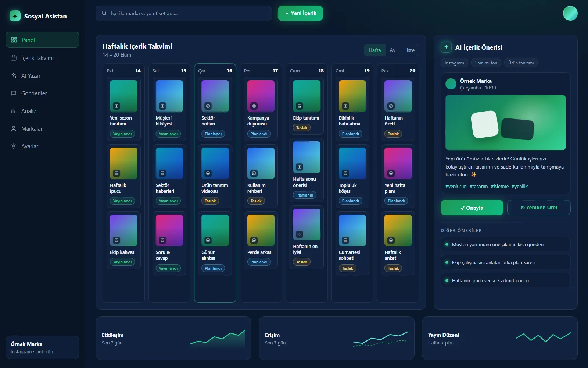
Task: Open the Yeni sezon tanıtımı card thumbnail
Action: pos(123,96)
